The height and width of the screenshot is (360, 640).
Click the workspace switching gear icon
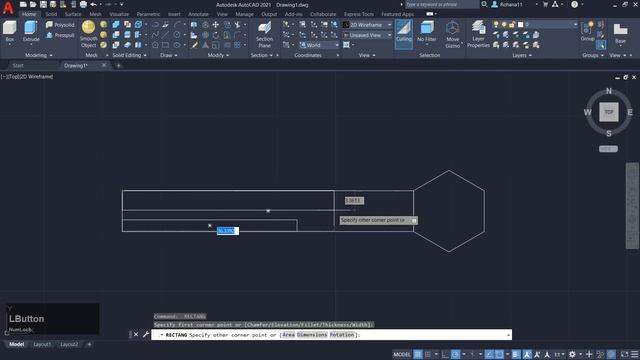[572, 354]
